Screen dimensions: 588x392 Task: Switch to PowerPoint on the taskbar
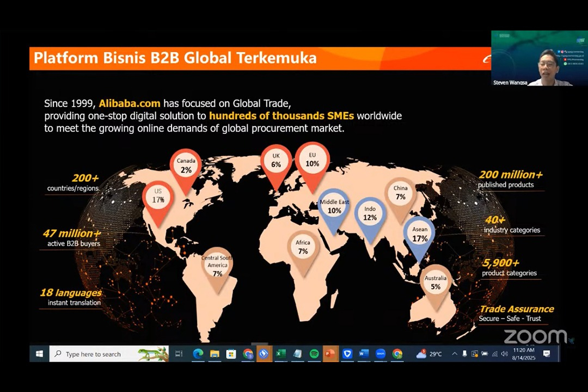point(330,354)
